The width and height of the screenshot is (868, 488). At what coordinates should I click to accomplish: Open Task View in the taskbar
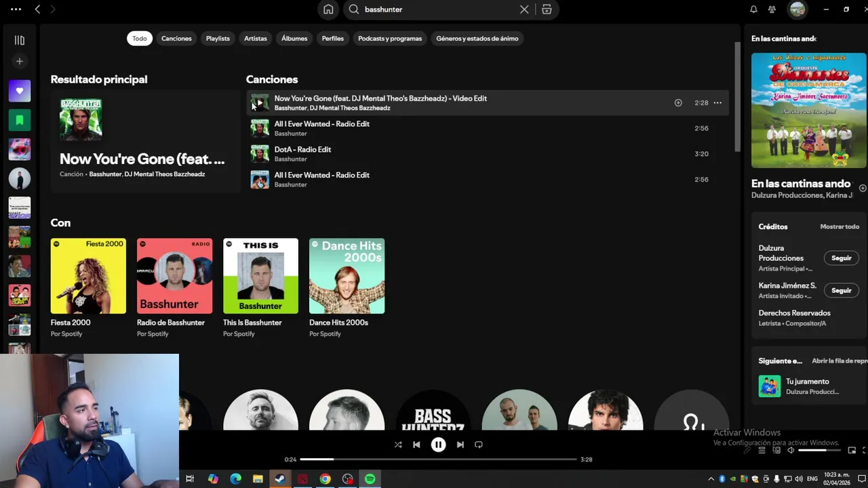pyautogui.click(x=190, y=479)
